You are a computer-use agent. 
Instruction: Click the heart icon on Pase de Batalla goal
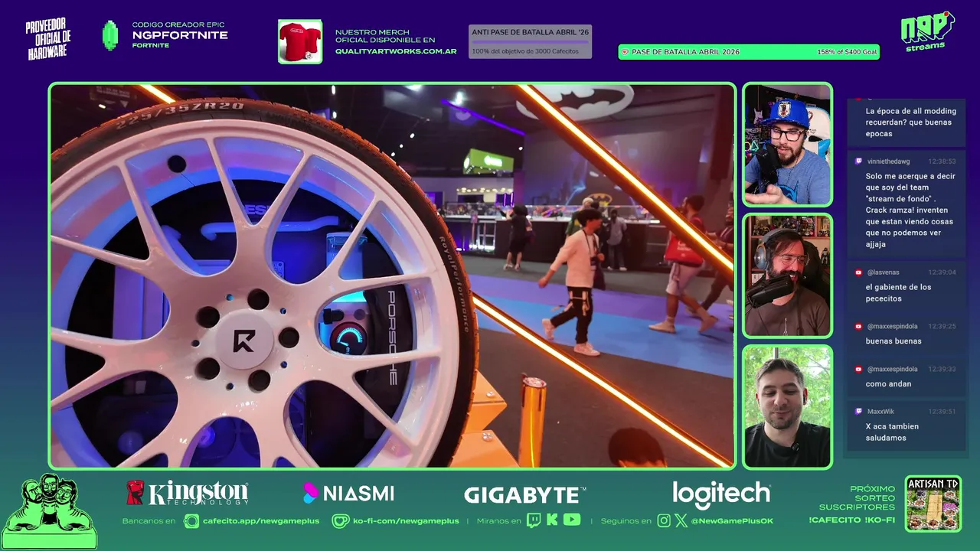coord(625,52)
